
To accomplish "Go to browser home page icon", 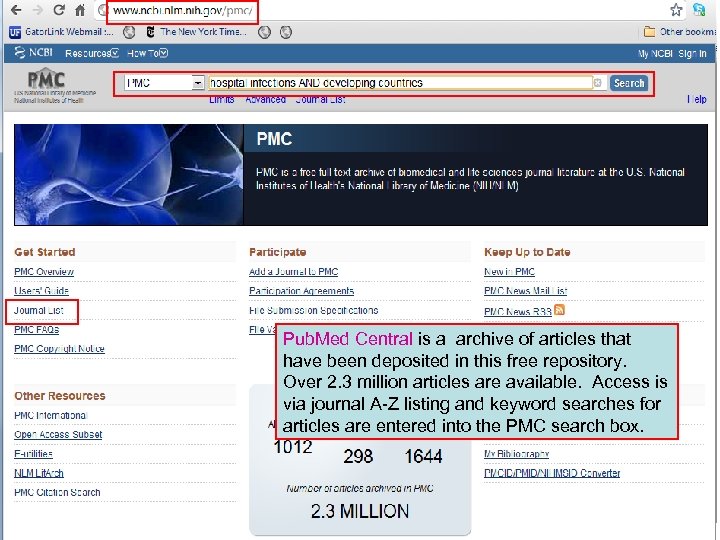I will [80, 10].
